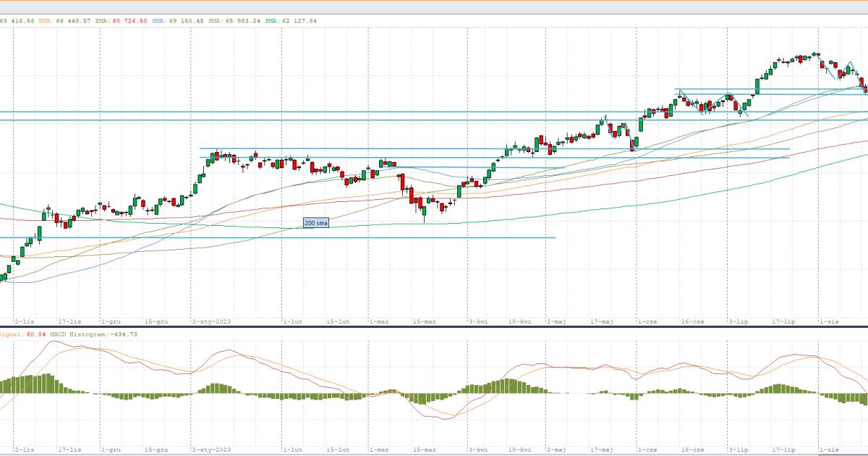Click divider between price chart and MACD panel
Screen dimensions: 868x456
[x=434, y=327]
